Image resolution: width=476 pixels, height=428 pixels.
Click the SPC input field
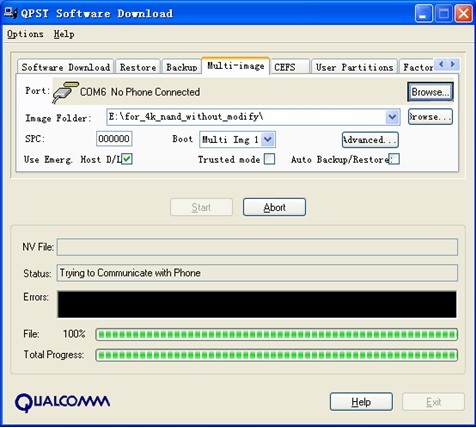(114, 139)
